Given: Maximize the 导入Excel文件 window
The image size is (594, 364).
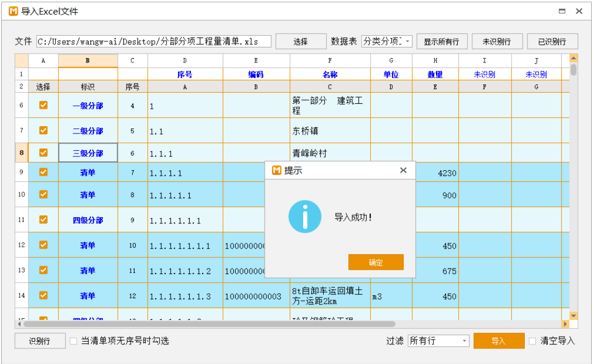Looking at the screenshot, I should click(x=562, y=11).
